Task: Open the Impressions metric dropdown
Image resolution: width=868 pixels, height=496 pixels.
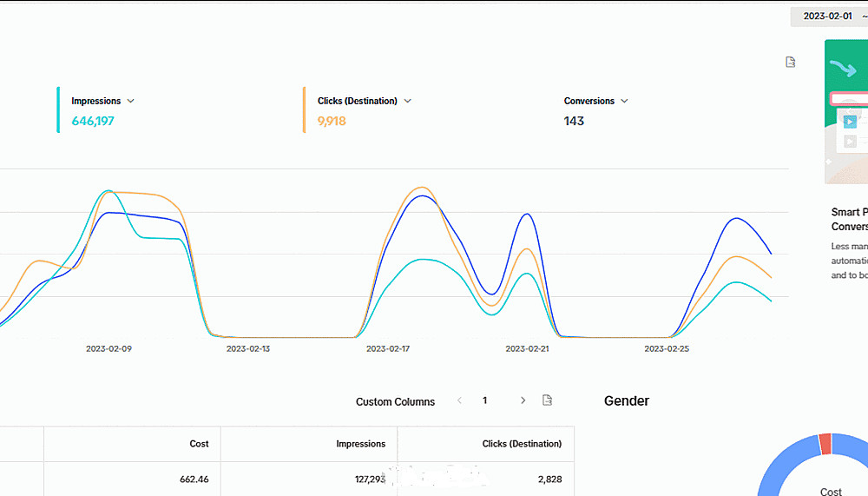Action: [x=130, y=102]
